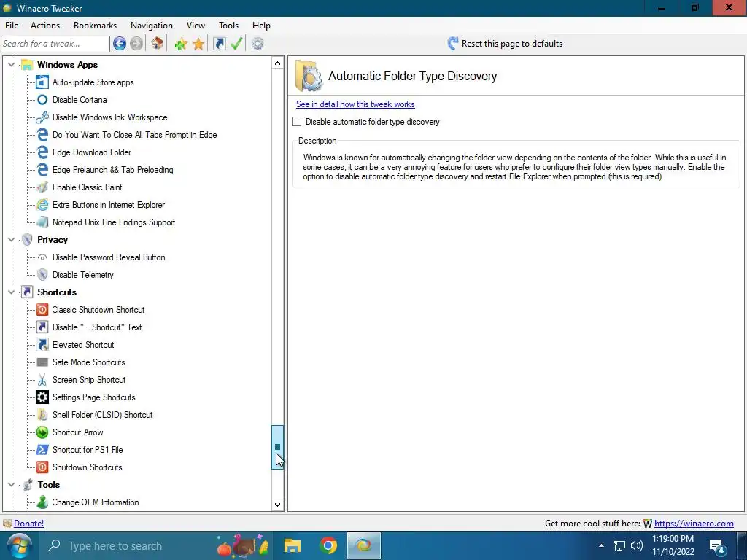Click the network tray icon
747x560 pixels.
(619, 545)
